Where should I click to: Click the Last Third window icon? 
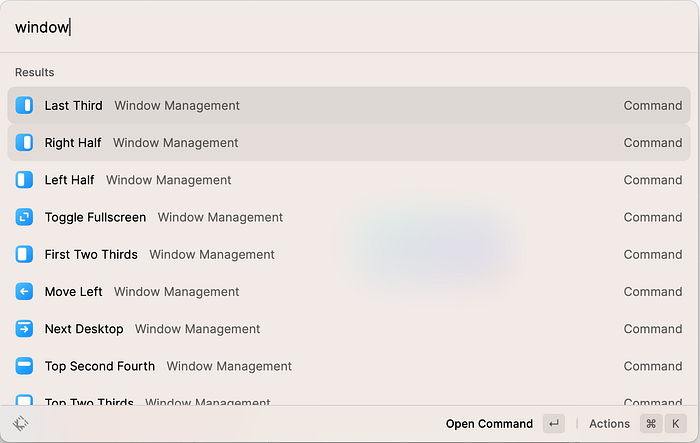24,105
